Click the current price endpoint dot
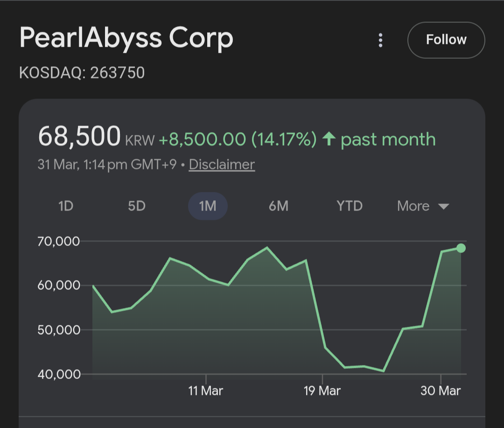This screenshot has height=428, width=504. [461, 248]
